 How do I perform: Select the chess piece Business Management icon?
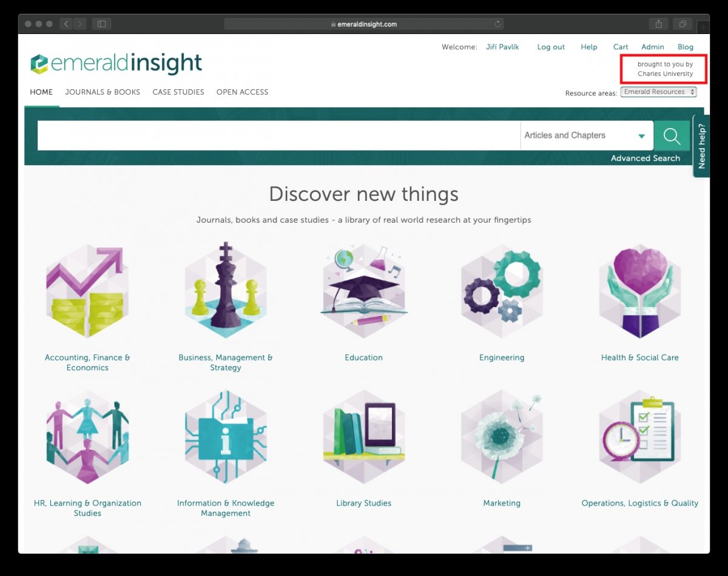tap(226, 290)
